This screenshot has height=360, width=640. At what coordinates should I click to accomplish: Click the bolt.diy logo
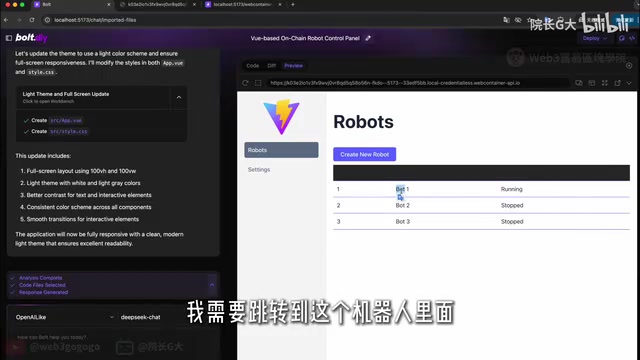pyautogui.click(x=31, y=38)
